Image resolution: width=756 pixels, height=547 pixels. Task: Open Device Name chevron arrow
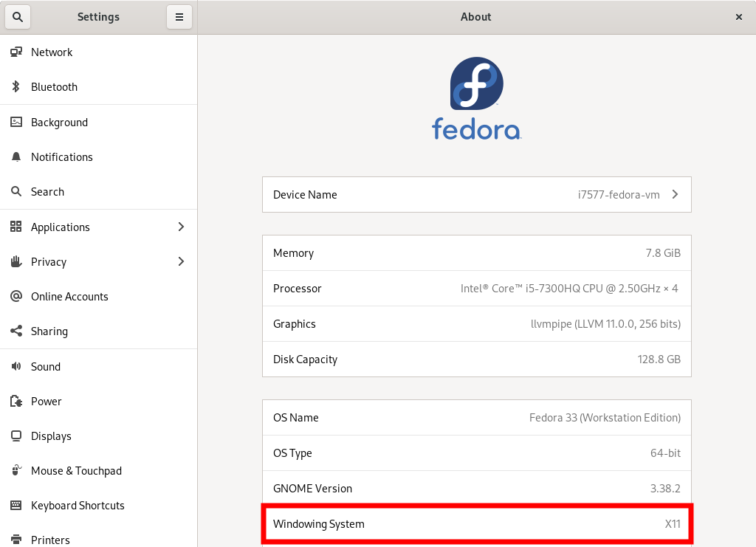tap(675, 195)
